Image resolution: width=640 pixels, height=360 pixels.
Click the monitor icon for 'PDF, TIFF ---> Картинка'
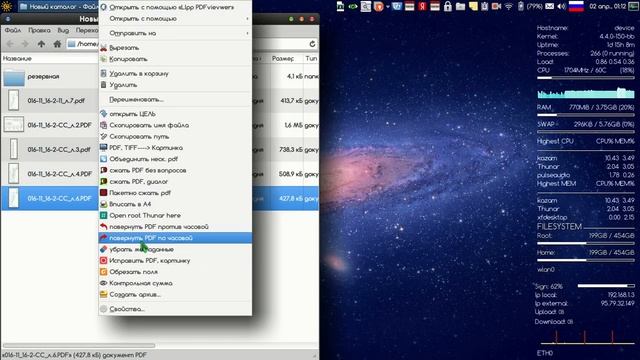[104, 148]
